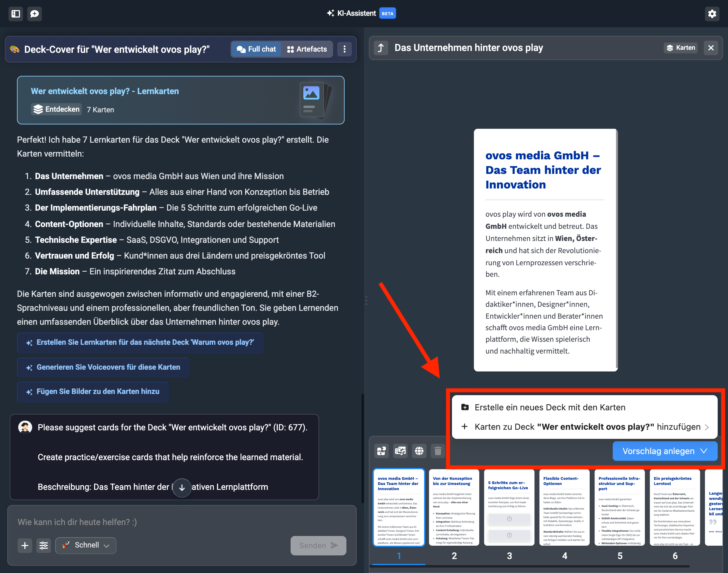Screen dimensions: 728x573
Task: Select 'Karten zu Deck hinzufügen' menu entry
Action: (x=587, y=427)
